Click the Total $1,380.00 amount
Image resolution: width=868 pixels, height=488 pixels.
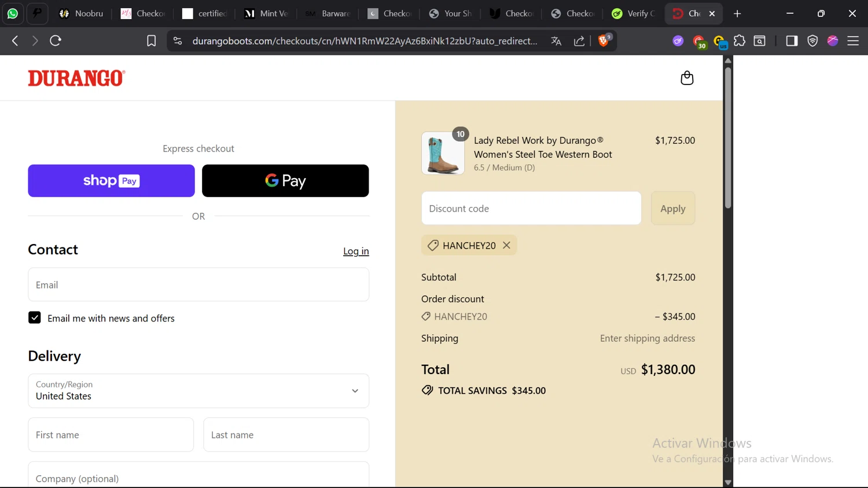pyautogui.click(x=668, y=369)
